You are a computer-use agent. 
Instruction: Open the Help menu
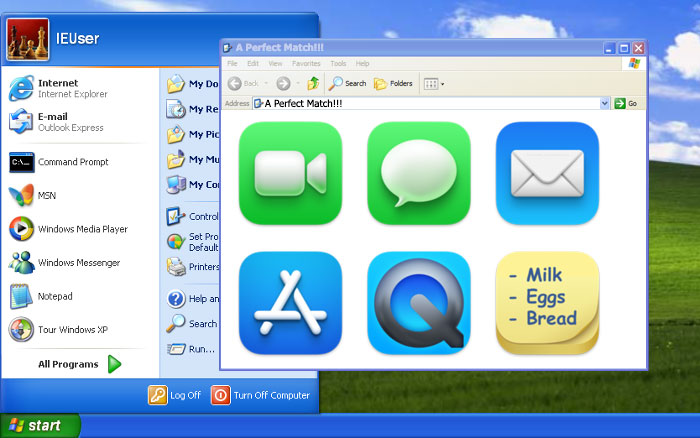(362, 63)
